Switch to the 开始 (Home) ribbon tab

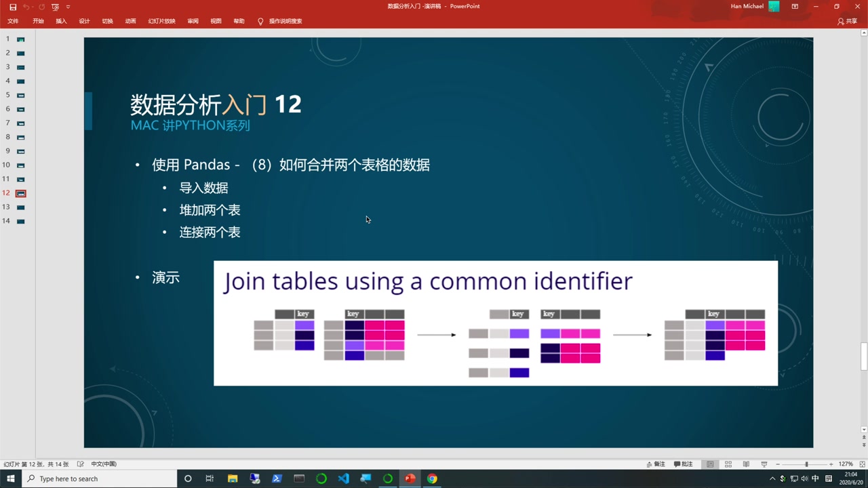38,21
